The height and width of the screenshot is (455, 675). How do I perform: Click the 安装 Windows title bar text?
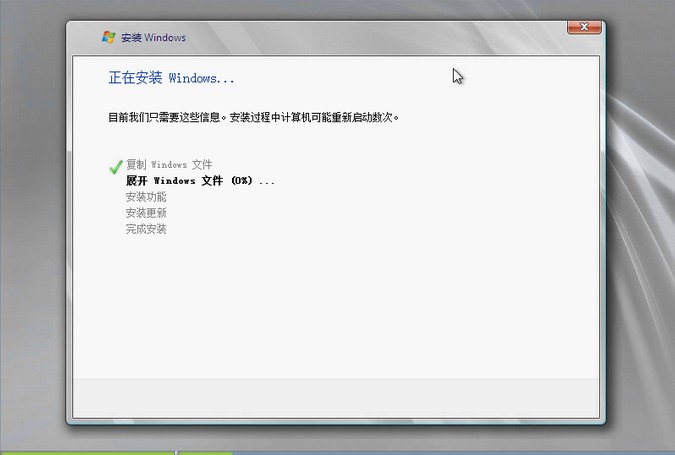point(153,37)
